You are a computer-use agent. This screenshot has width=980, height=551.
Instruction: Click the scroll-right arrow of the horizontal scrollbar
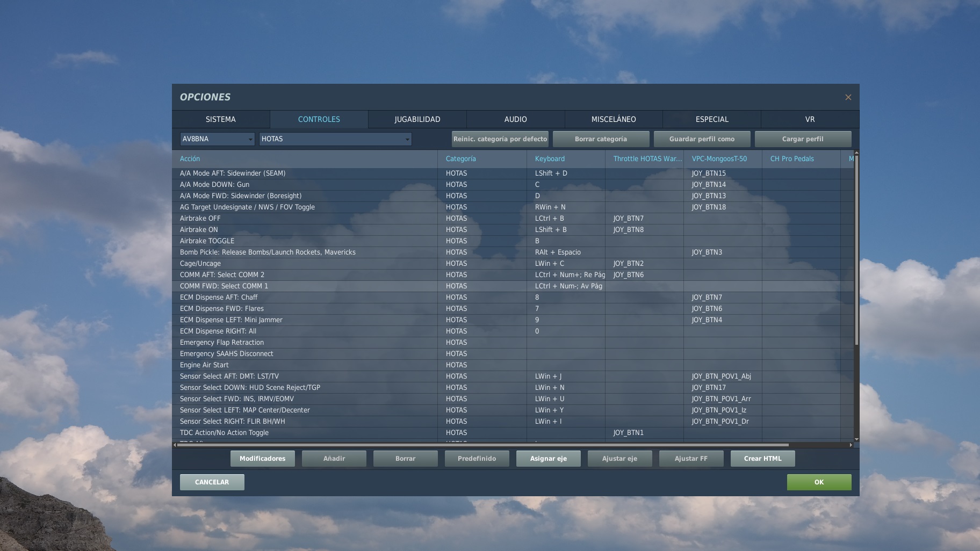851,445
